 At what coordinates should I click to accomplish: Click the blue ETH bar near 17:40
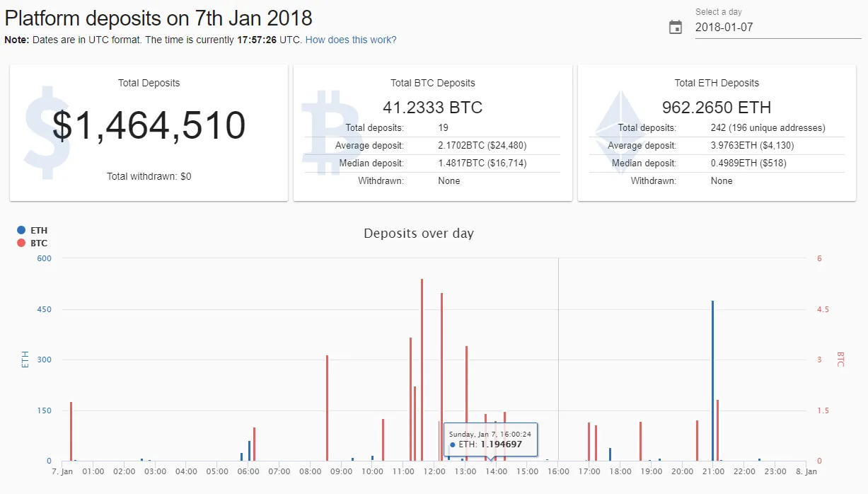610,454
